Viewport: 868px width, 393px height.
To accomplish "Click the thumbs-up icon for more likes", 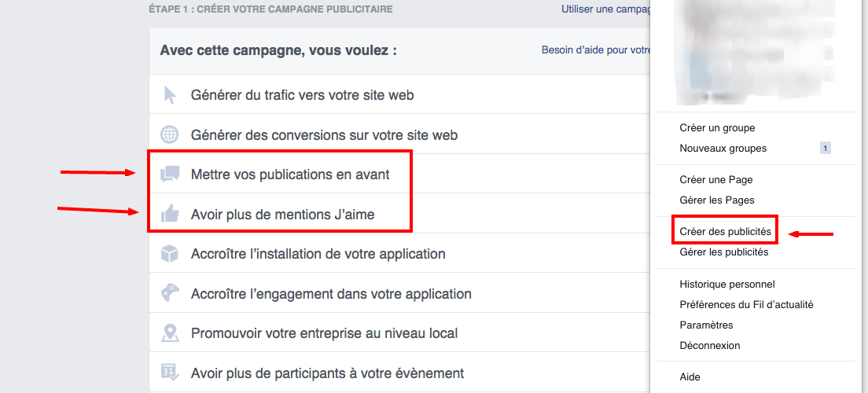I will pos(170,213).
